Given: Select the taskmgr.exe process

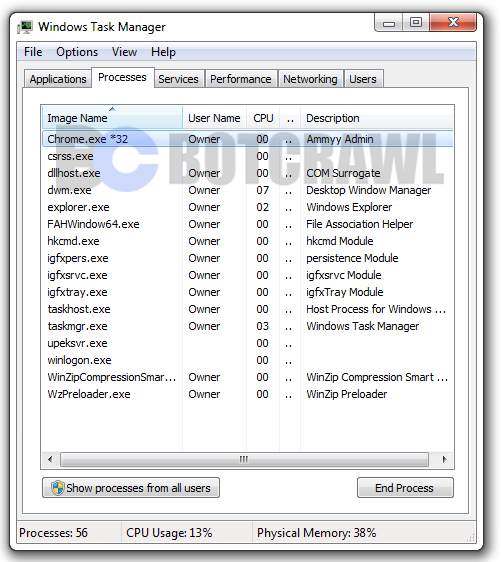Looking at the screenshot, I should (247, 326).
